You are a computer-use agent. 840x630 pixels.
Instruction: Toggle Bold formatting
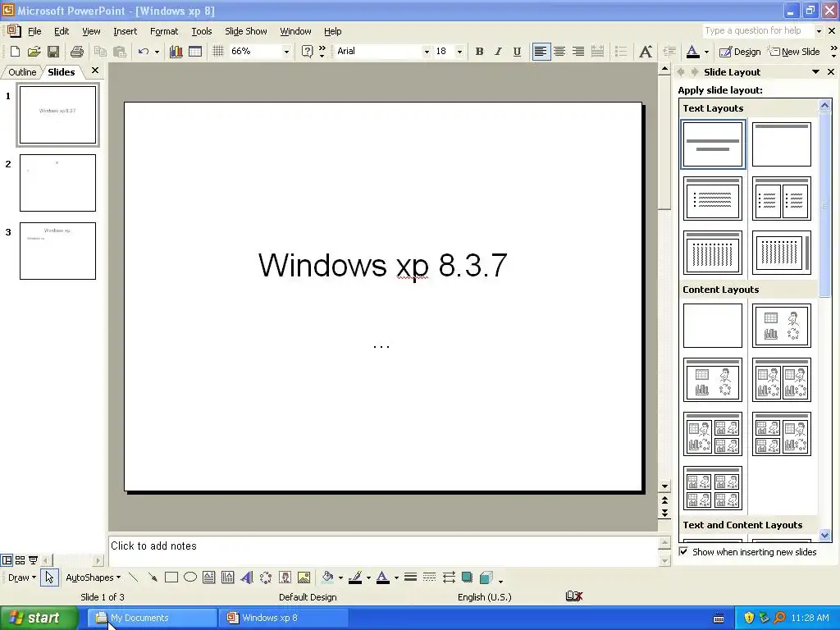coord(479,52)
